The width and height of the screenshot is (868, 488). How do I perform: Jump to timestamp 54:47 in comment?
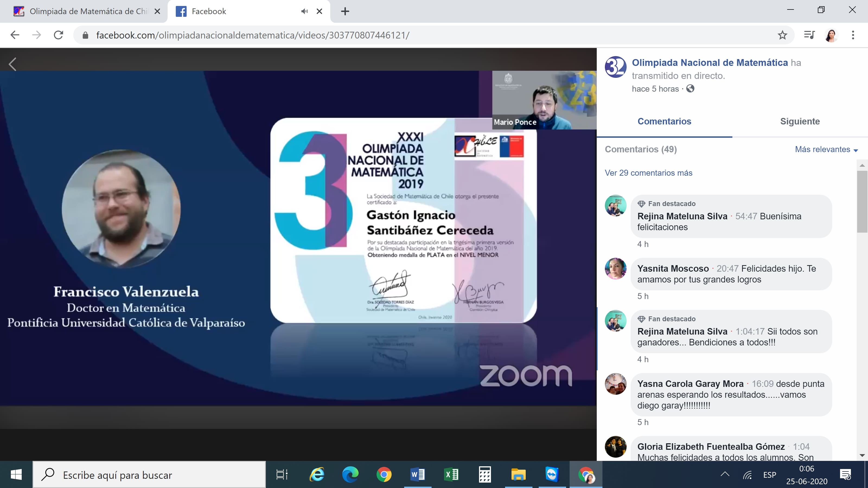[x=746, y=216]
